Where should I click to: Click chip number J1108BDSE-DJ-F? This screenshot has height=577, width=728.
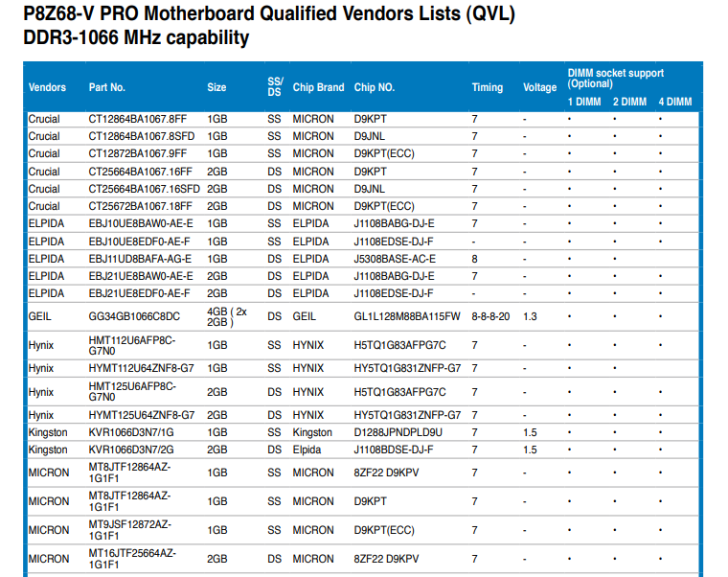[394, 450]
